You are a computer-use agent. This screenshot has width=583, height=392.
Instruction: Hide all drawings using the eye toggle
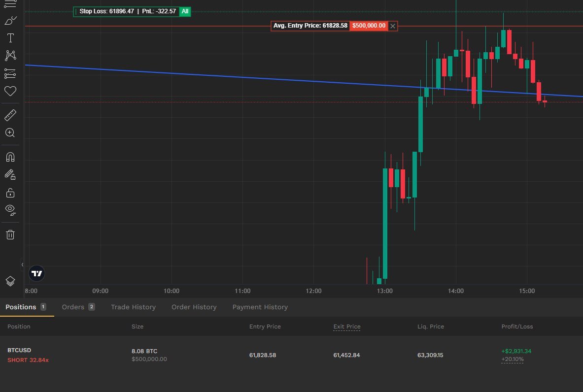10,210
